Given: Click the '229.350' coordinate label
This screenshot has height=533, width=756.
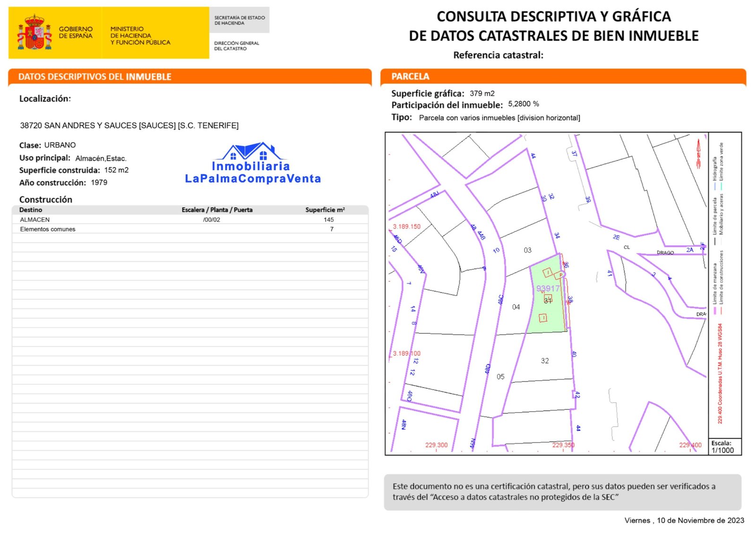Looking at the screenshot, I should point(563,445).
